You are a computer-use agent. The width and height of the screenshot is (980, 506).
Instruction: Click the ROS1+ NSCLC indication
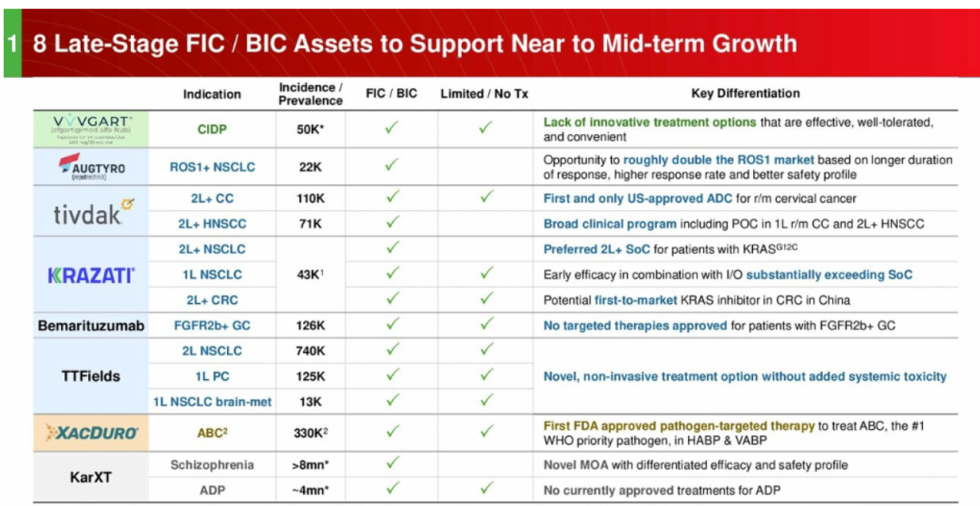coord(211,166)
